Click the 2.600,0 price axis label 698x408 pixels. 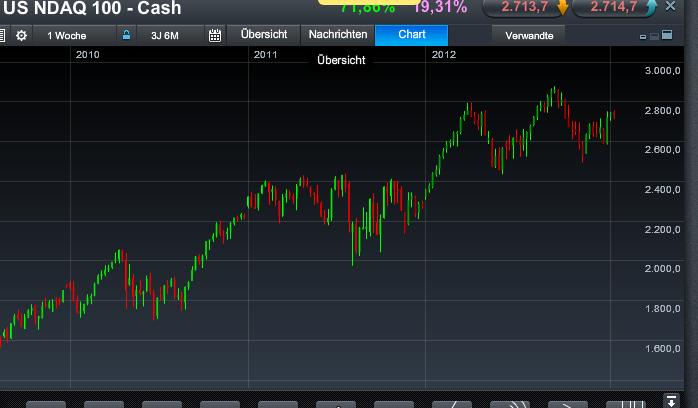662,149
